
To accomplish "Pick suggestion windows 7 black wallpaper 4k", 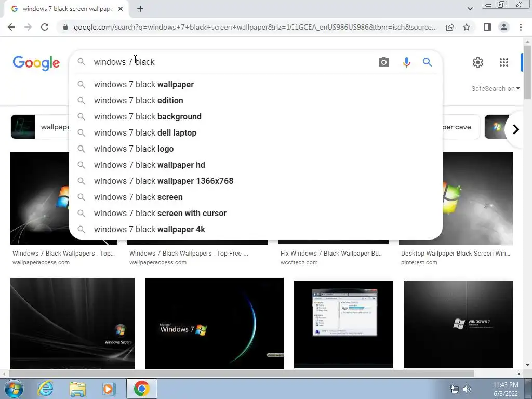I will (x=256, y=229).
